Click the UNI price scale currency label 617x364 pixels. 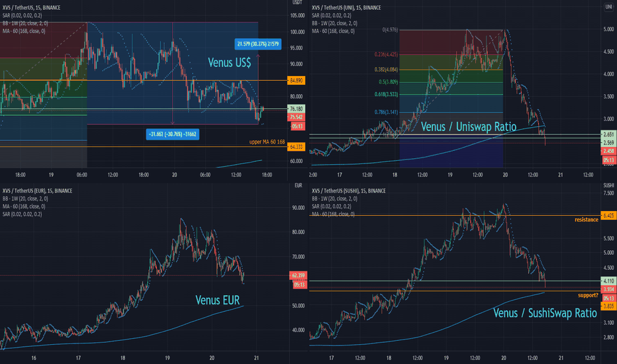tap(608, 7)
